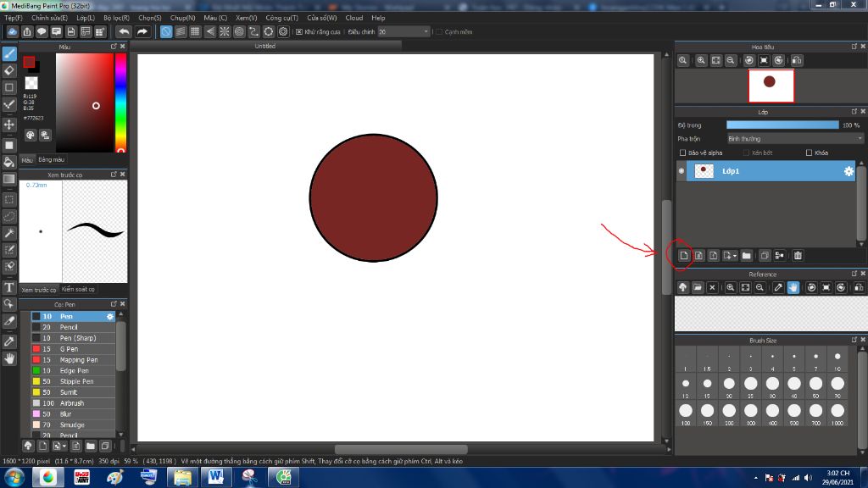868x488 pixels.
Task: Select the rectangular Select tool
Action: (9, 199)
